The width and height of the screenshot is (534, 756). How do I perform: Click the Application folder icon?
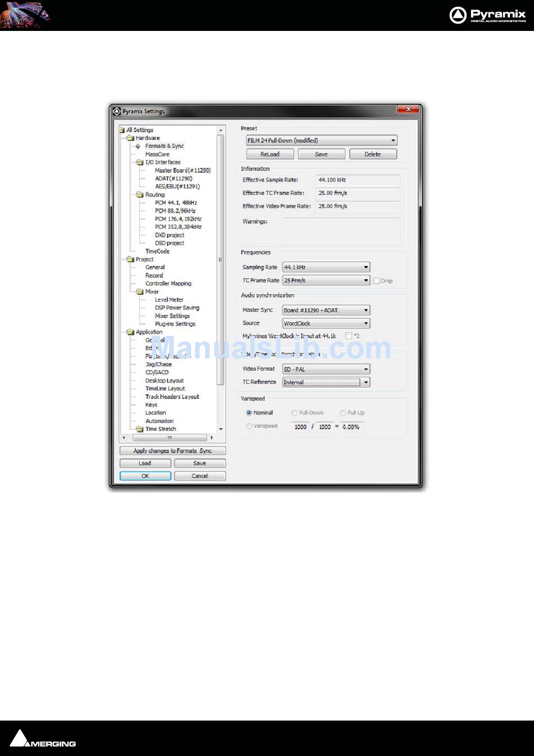[x=130, y=332]
